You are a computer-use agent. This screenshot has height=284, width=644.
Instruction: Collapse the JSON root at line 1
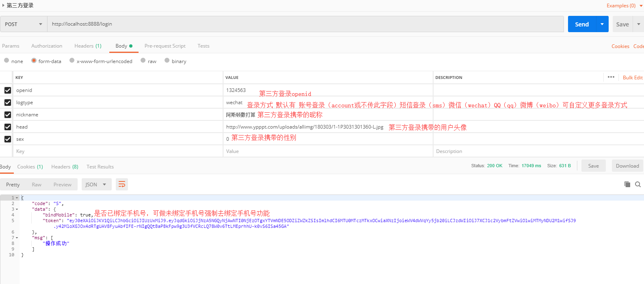click(x=17, y=198)
